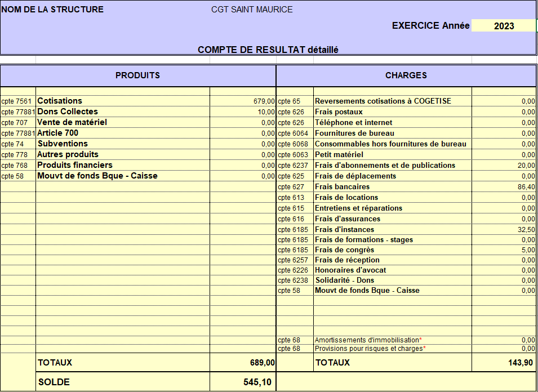This screenshot has width=538, height=392.
Task: Select the CHARGES totals cell 143,90
Action: (504, 363)
